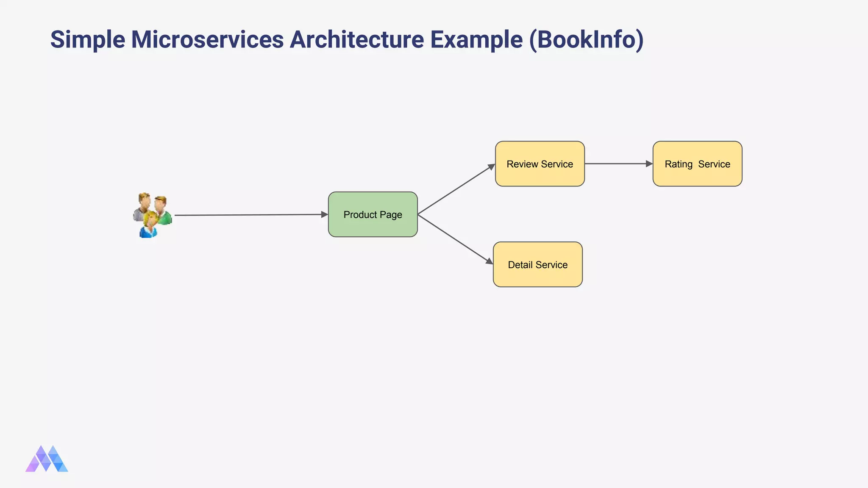Click the word "Architecture" in the slide title

click(356, 39)
